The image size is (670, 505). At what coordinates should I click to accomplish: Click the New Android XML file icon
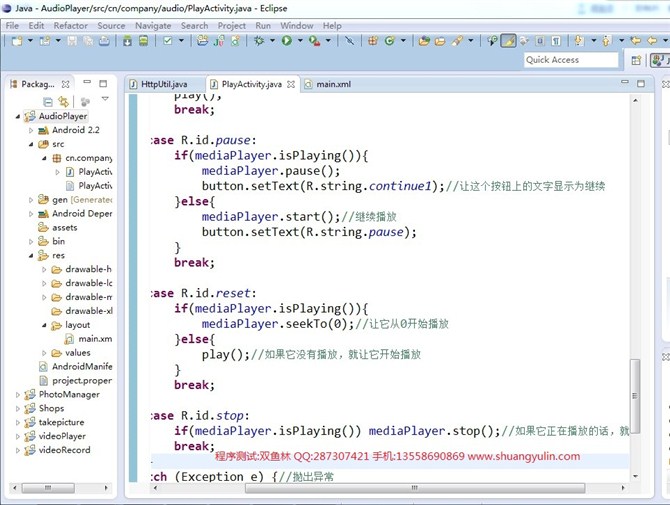tap(235, 41)
